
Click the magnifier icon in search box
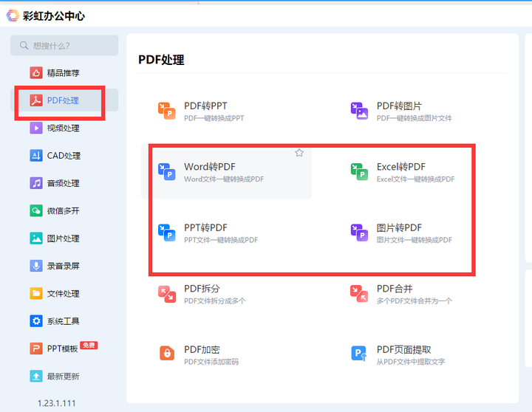24,46
